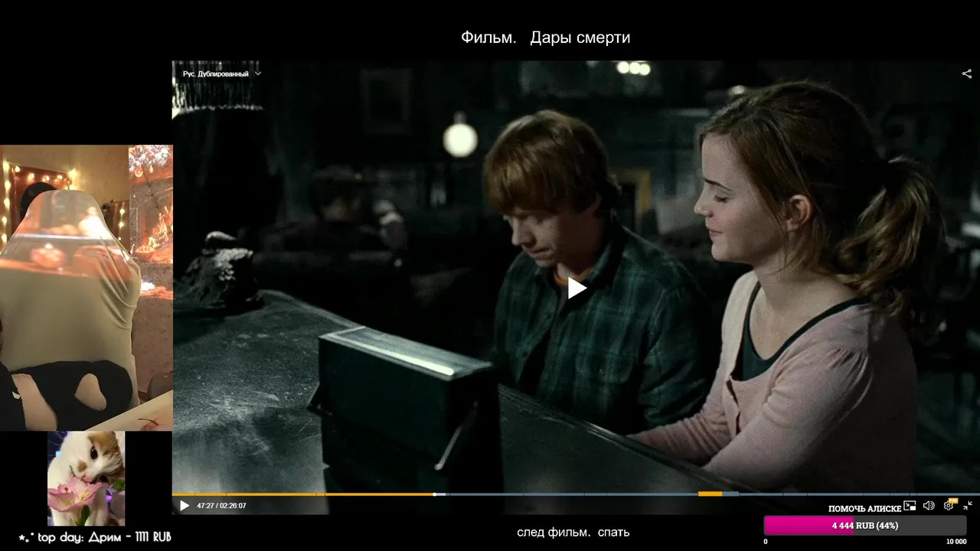Click the ПОМОЧЬ АЛИСКЕ goal title
The image size is (980, 551).
tap(864, 509)
